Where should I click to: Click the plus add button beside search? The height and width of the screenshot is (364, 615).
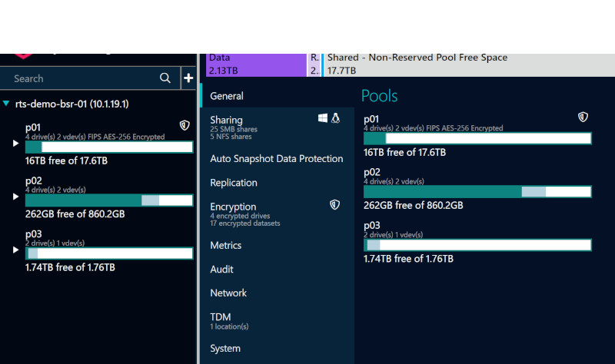pos(188,78)
